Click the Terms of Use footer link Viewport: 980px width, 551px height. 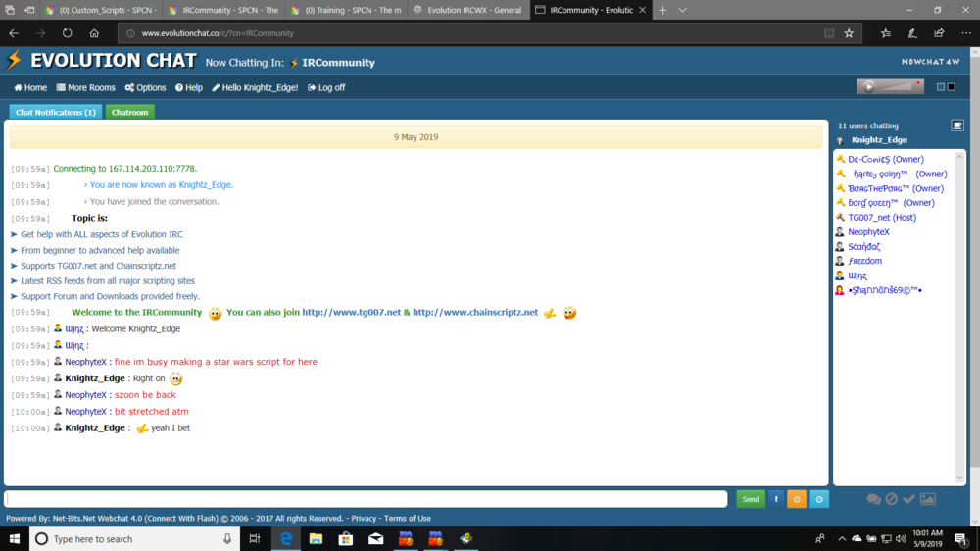tap(408, 518)
